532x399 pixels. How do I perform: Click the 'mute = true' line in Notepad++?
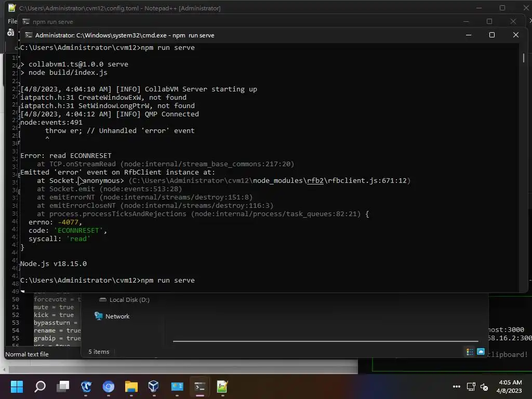click(54, 307)
